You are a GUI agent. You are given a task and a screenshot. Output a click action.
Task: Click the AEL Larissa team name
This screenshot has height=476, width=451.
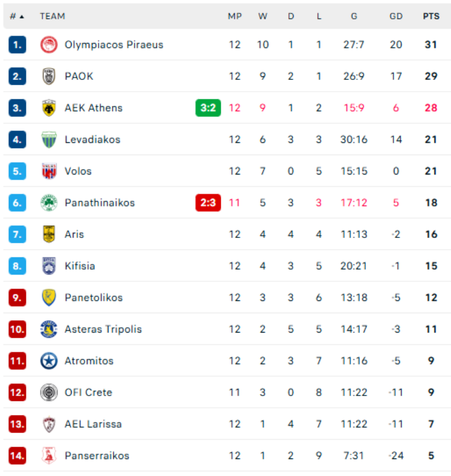pyautogui.click(x=94, y=424)
